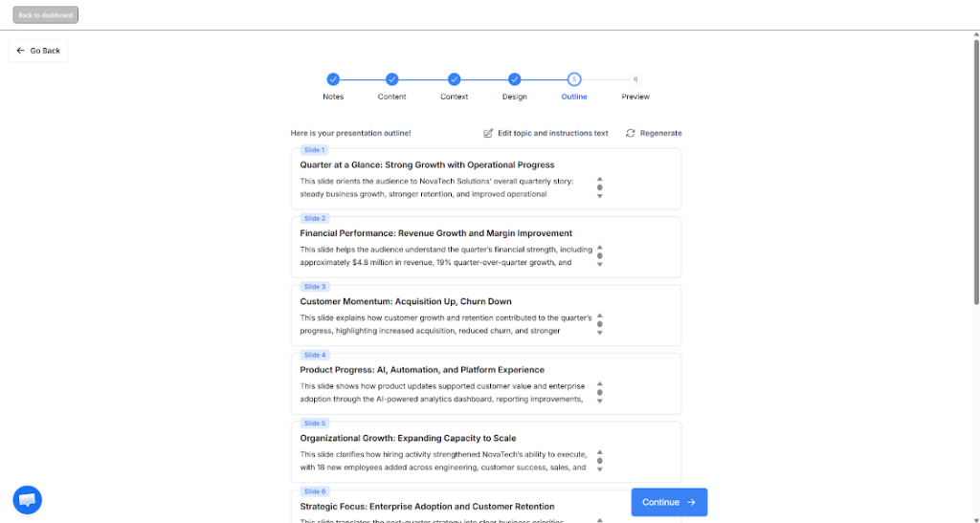Move Slide 3 down with arrow
Viewport: 980px width, 523px height.
(x=599, y=333)
